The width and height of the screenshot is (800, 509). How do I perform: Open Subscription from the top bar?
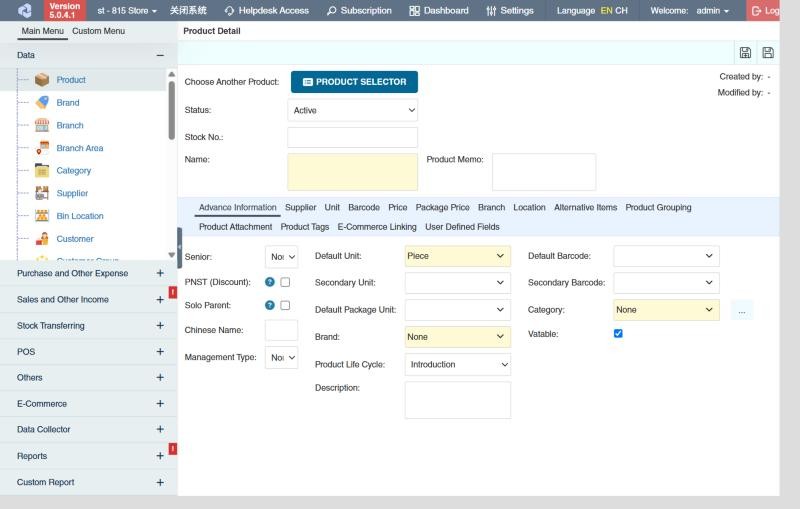(x=359, y=10)
